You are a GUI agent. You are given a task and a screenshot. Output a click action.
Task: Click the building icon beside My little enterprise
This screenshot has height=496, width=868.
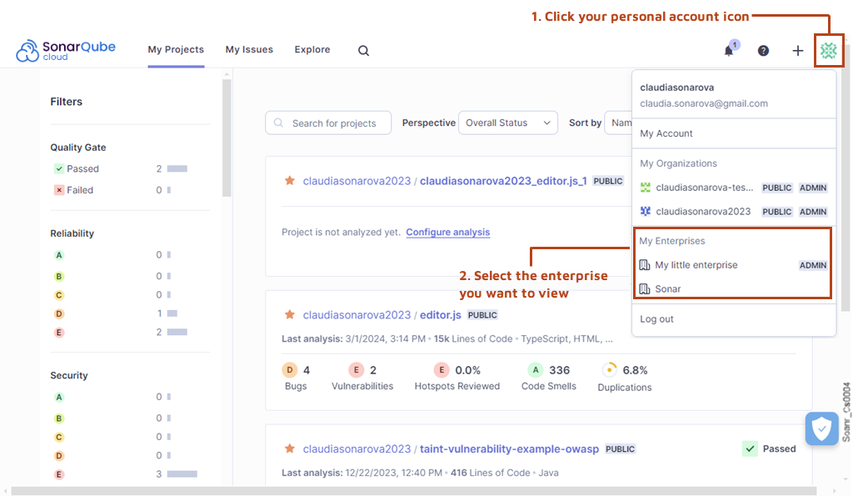click(645, 265)
